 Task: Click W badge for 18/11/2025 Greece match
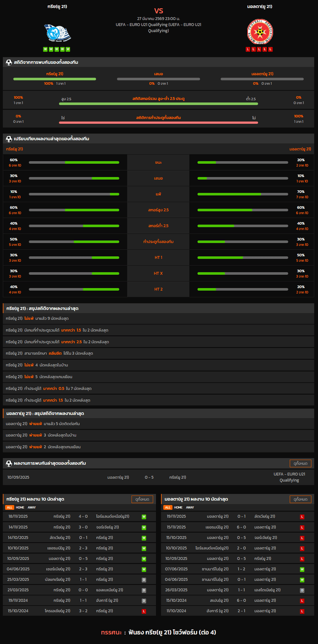coord(144,517)
